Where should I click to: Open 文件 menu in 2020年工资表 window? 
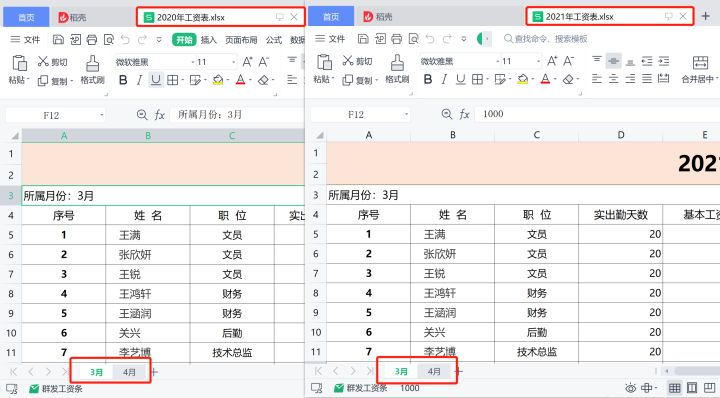coord(25,40)
